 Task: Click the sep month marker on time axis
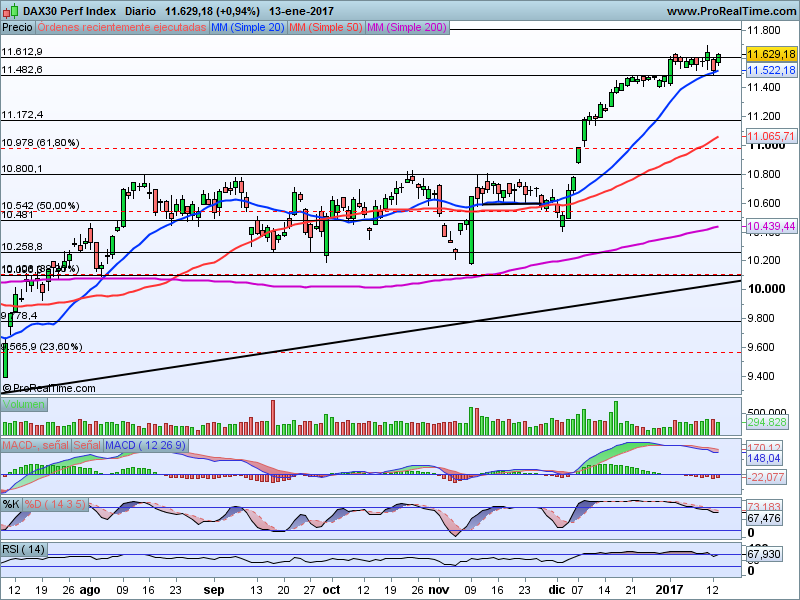point(214,590)
